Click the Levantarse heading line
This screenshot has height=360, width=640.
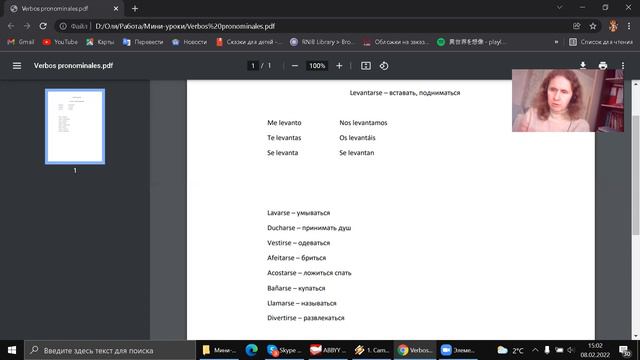[x=404, y=93]
